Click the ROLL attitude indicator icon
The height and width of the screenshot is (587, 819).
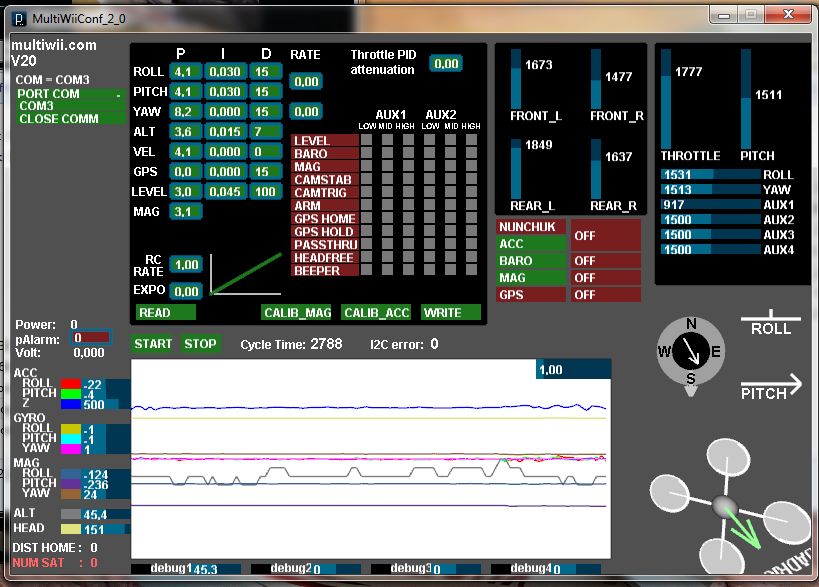pyautogui.click(x=771, y=326)
